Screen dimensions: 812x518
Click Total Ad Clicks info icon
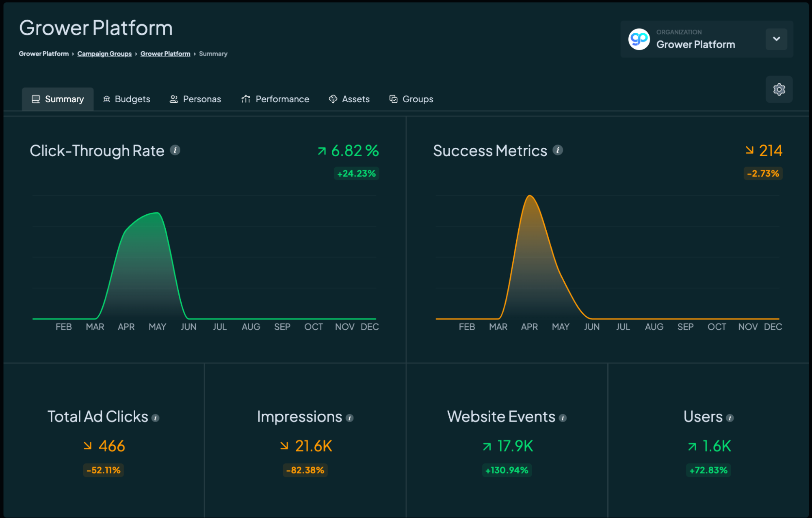(x=156, y=418)
